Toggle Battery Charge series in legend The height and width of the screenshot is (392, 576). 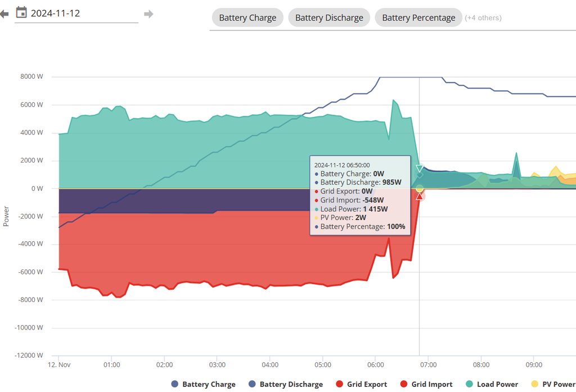[x=203, y=384]
